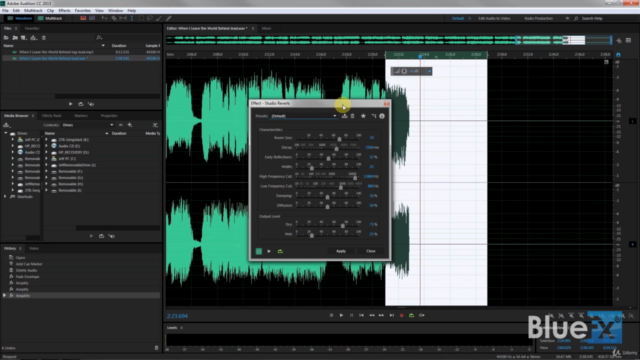Screen dimensions: 640x360
Task: Save preset icon in Studio Reverb dialog
Action: click(344, 116)
